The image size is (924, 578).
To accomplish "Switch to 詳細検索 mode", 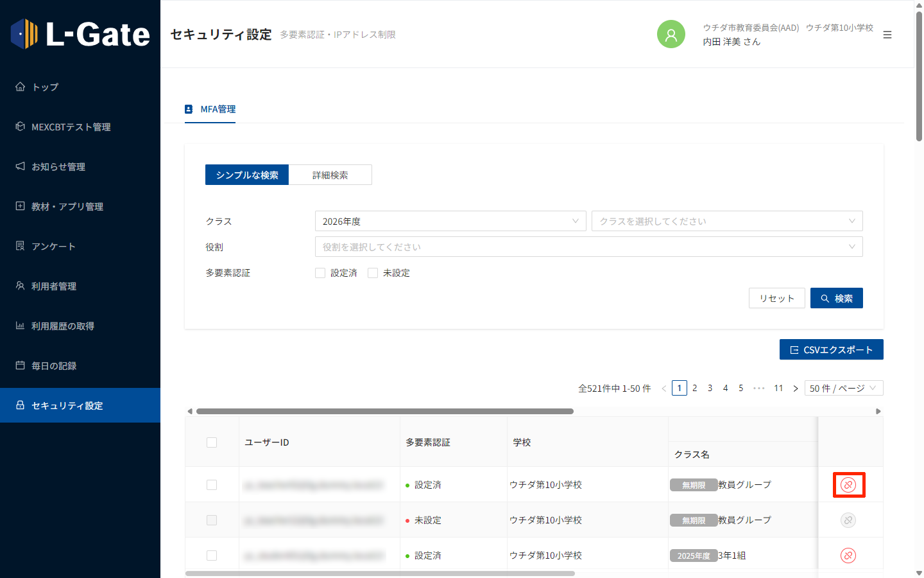I will click(330, 175).
